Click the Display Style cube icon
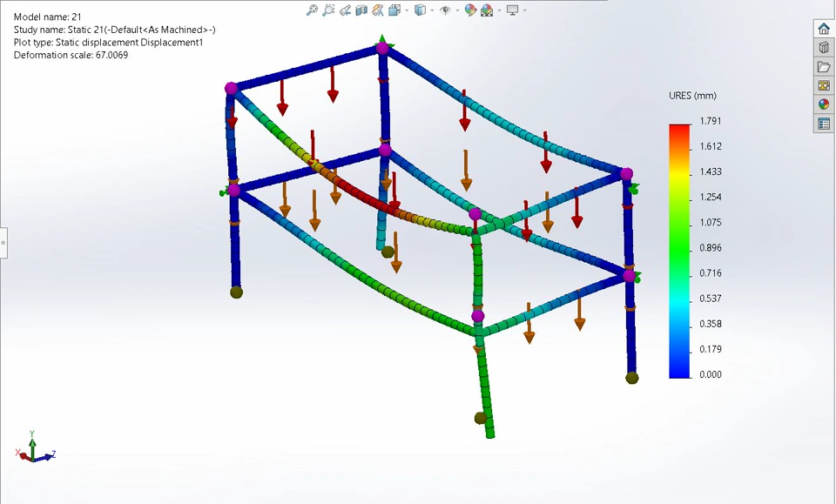836x504 pixels. [420, 10]
